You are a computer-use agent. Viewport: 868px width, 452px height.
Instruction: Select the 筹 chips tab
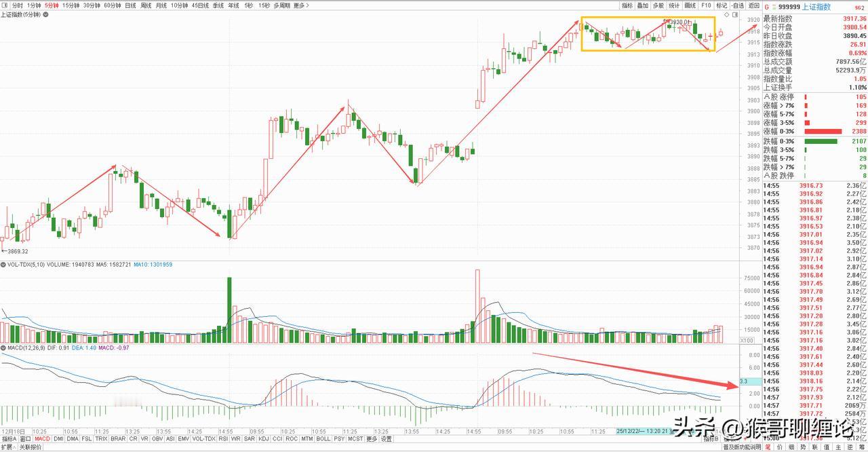point(861,447)
